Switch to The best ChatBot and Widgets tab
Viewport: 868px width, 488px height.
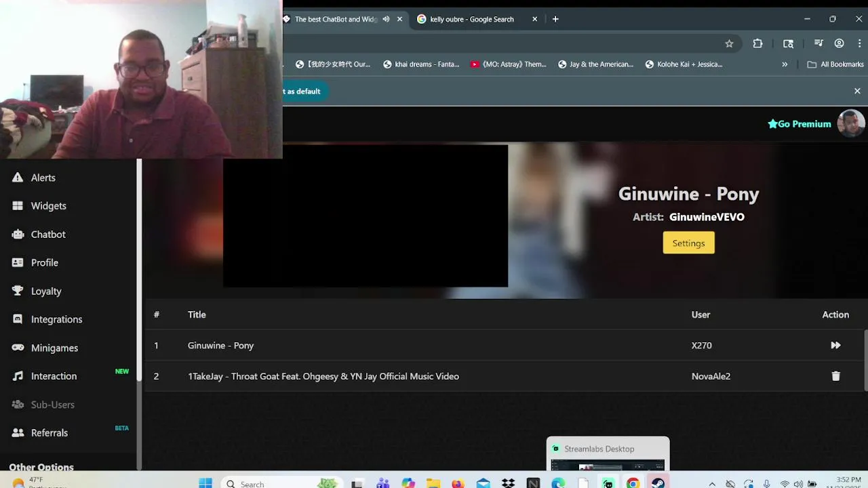click(x=334, y=19)
